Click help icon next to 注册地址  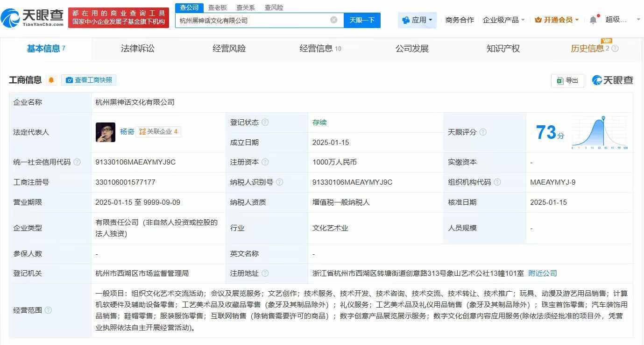click(x=265, y=273)
